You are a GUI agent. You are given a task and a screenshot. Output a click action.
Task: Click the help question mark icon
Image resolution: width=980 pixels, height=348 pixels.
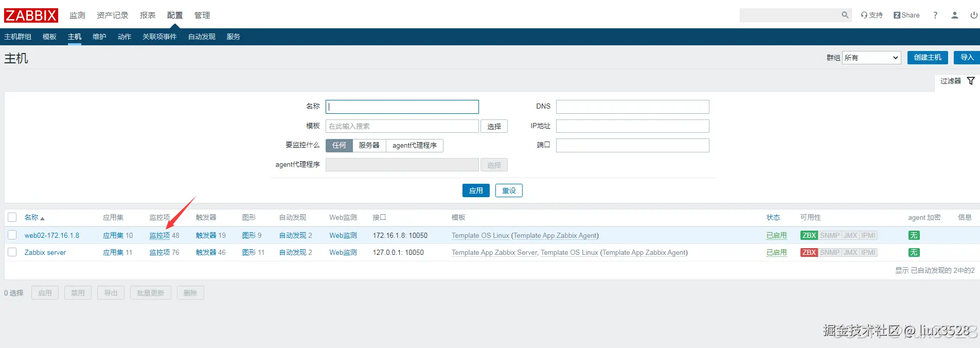click(935, 15)
